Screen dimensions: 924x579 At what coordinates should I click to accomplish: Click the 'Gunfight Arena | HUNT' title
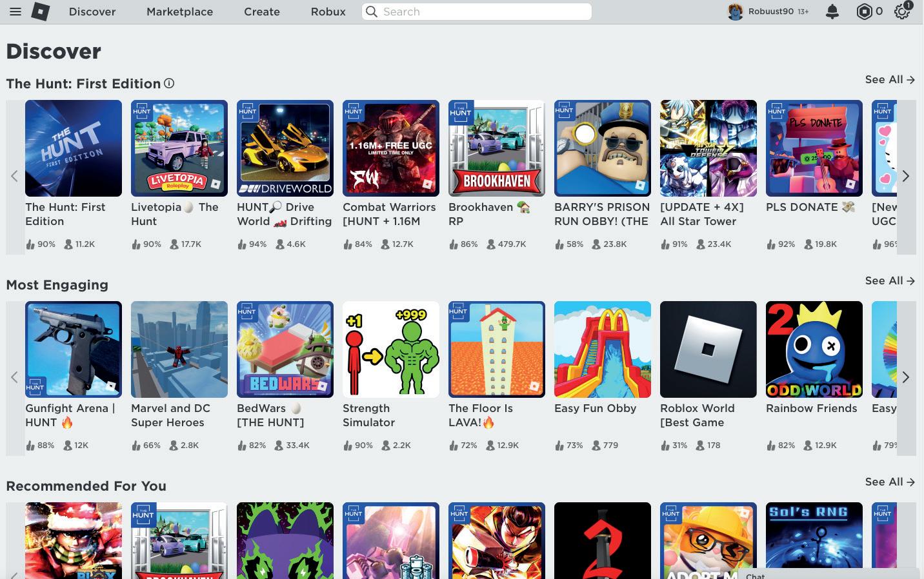coord(70,415)
